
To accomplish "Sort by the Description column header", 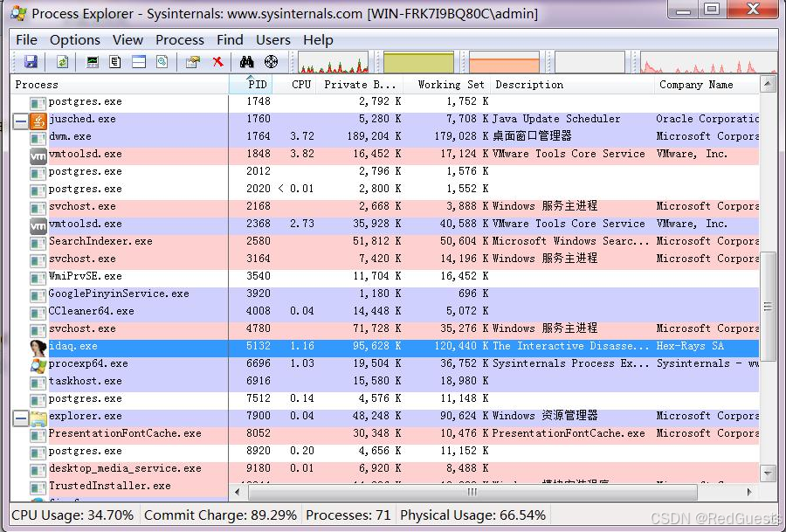I will pos(572,84).
